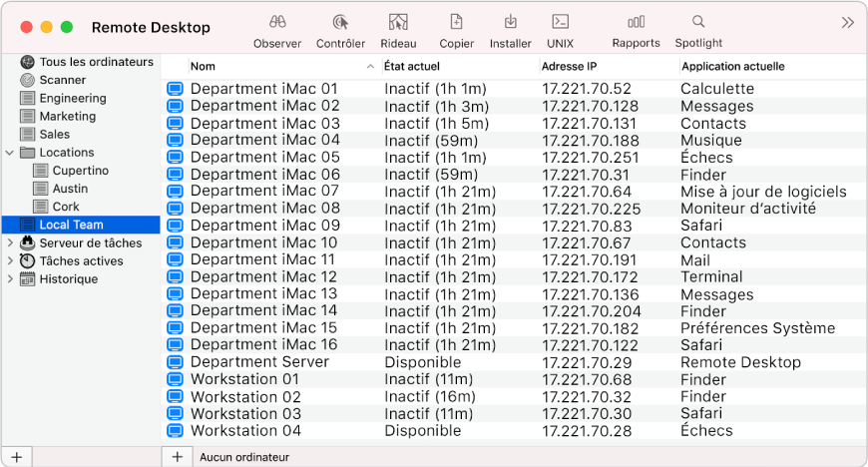Activate the Rideau curtain tool

tap(399, 22)
